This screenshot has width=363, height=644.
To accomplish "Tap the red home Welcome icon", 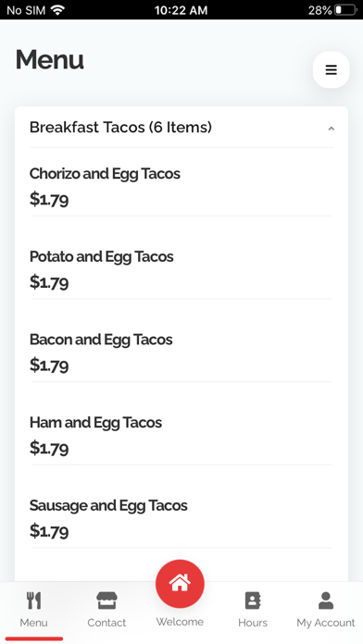I will point(180,584).
